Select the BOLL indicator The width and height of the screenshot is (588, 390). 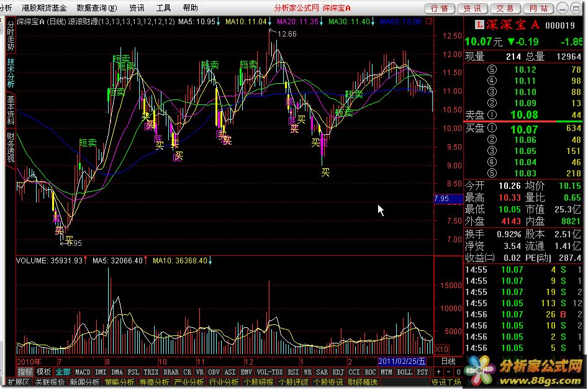point(404,372)
